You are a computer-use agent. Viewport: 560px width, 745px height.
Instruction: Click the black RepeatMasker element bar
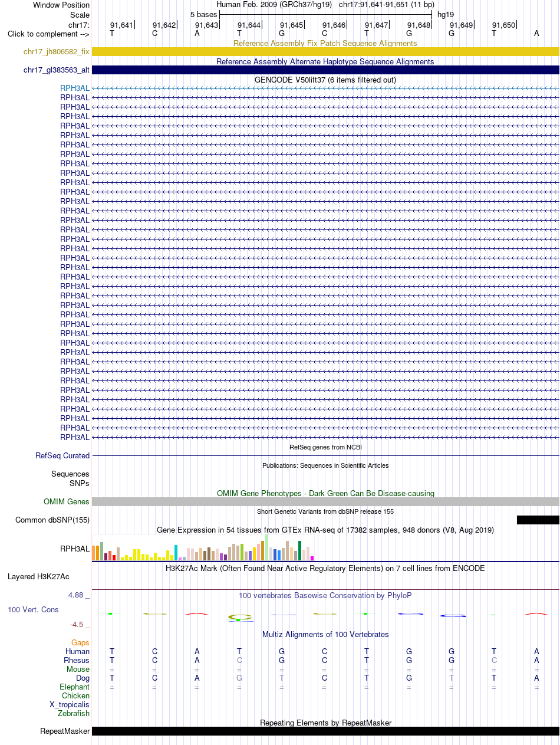click(325, 731)
